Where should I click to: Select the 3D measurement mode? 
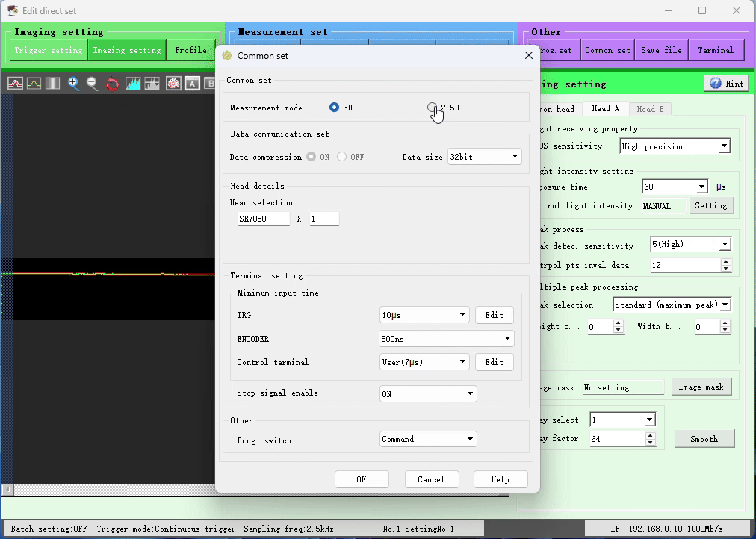[335, 108]
